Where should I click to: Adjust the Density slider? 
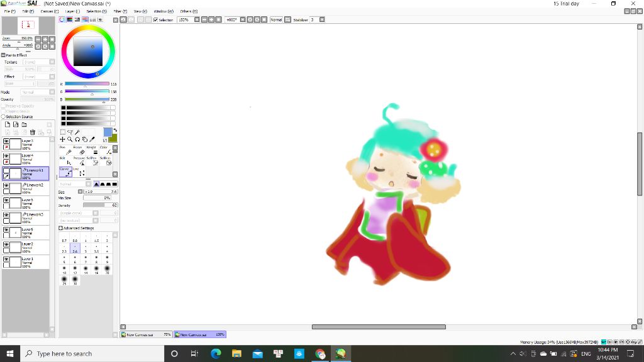point(100,206)
